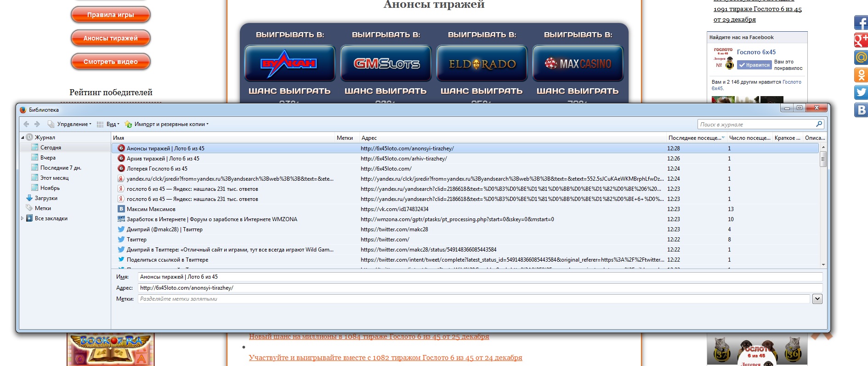Click the Правила игры button on webpage
This screenshot has width=868, height=366.
(x=111, y=15)
